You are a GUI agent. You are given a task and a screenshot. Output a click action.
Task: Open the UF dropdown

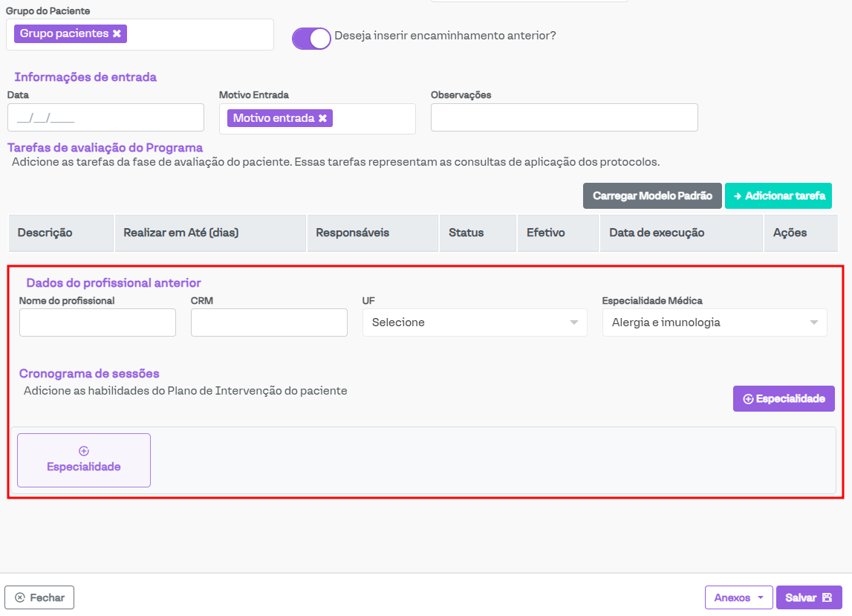click(474, 322)
